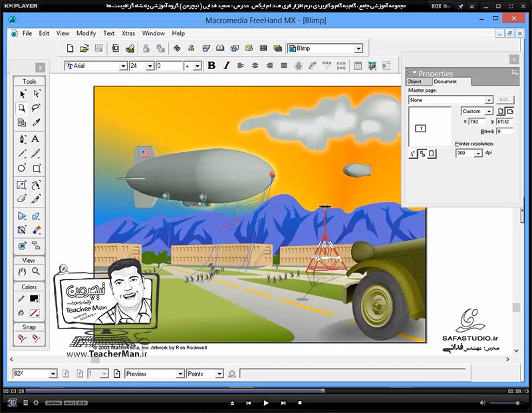Adjust the KMPlayer volume slider
532x413 pixels.
[x=507, y=403]
